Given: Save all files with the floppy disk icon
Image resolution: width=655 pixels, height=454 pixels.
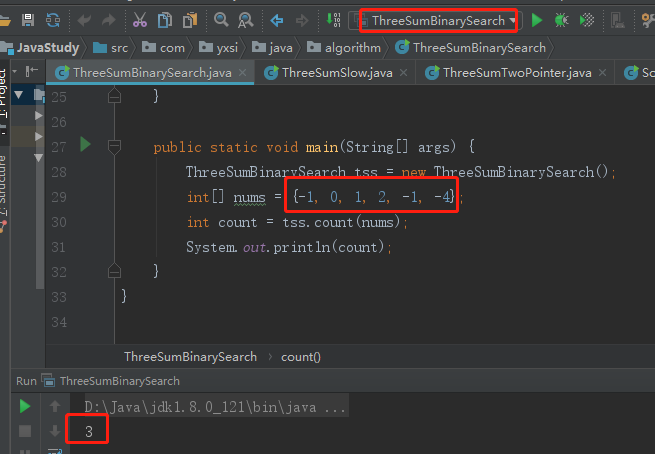Looking at the screenshot, I should (x=28, y=20).
